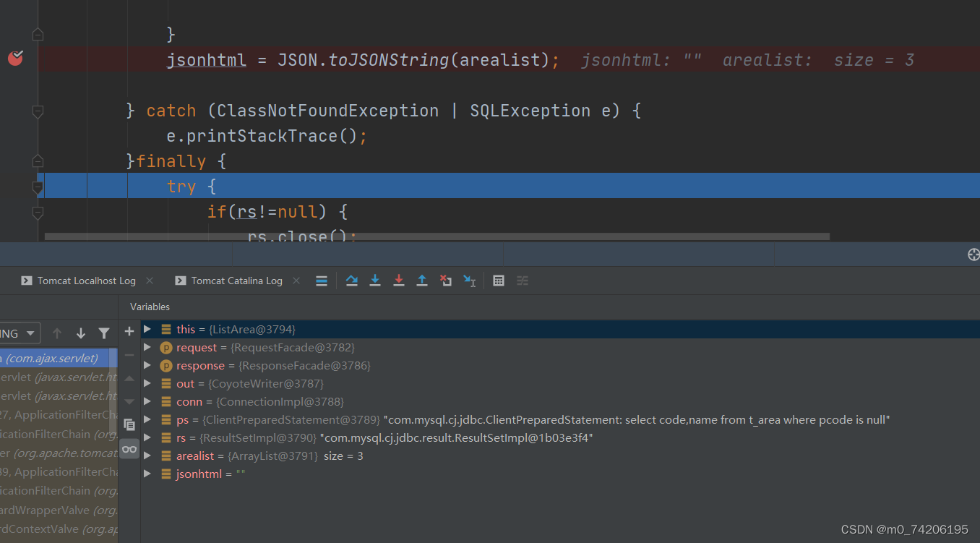Expand the arealist variable entry
Screen dimensions: 980x543
[x=147, y=456]
